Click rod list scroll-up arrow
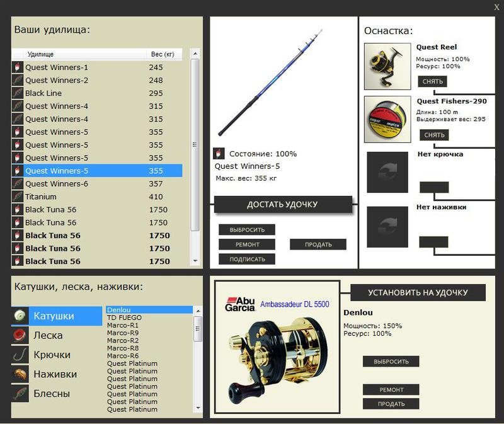The image size is (504, 424). (195, 54)
